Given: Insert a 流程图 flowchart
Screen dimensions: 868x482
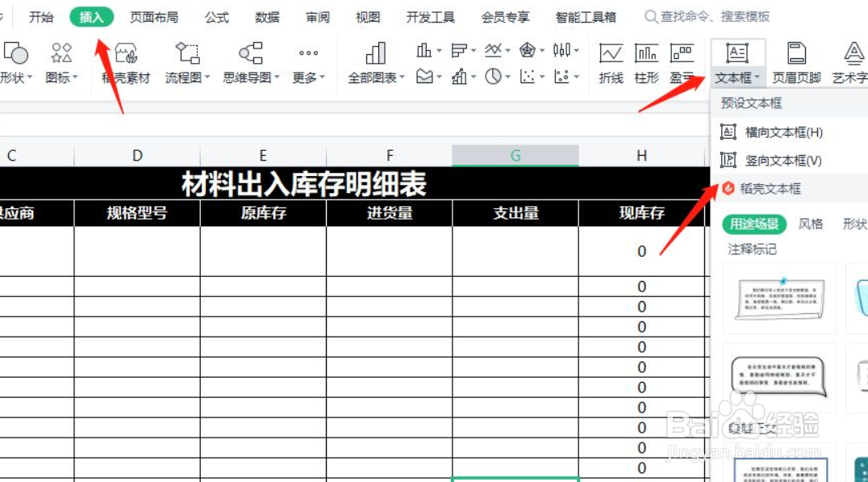Looking at the screenshot, I should (x=187, y=62).
